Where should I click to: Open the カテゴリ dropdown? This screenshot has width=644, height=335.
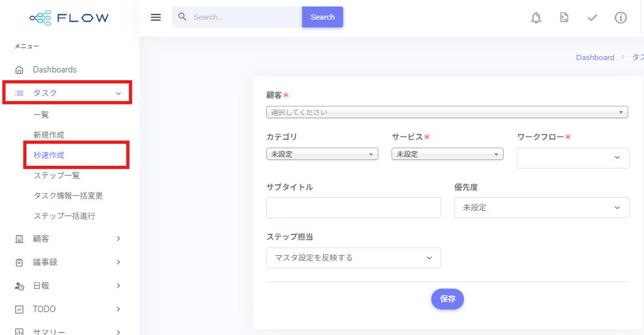pos(322,154)
